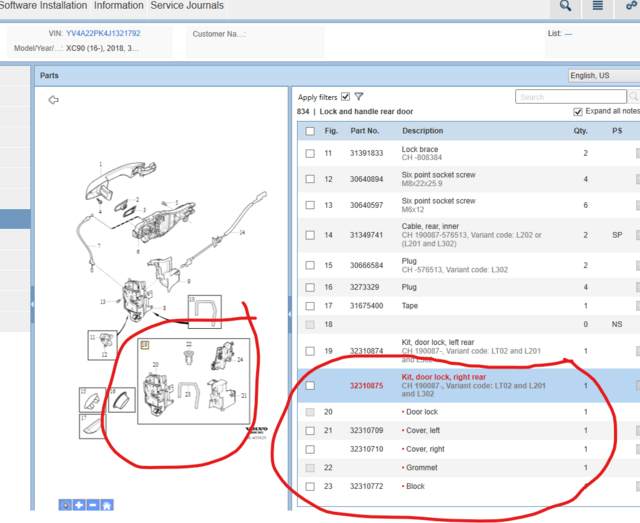This screenshot has height=523, width=640.
Task: Open the English, US language dropdown
Action: pyautogui.click(x=602, y=75)
